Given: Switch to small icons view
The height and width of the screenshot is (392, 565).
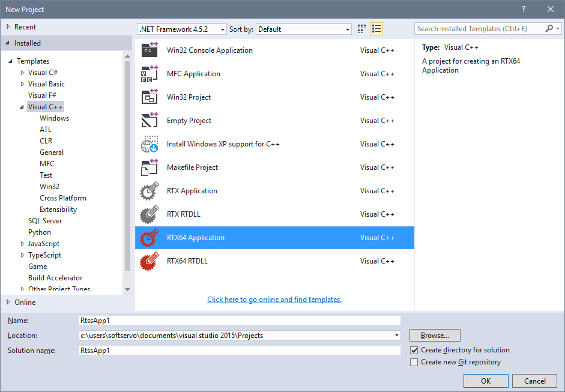Looking at the screenshot, I should [361, 28].
